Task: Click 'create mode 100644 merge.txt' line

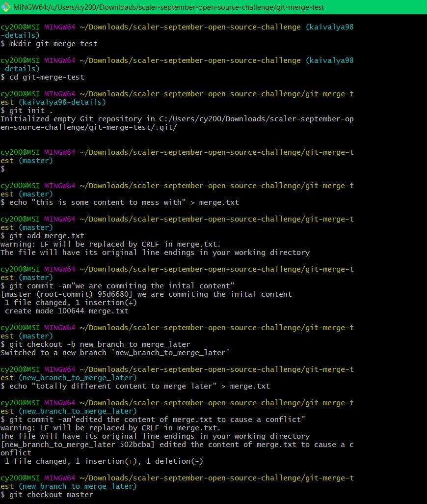Action: 66,311
